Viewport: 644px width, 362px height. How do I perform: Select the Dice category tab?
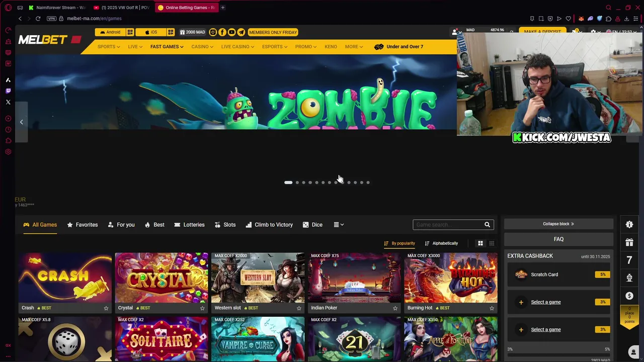[x=312, y=225]
